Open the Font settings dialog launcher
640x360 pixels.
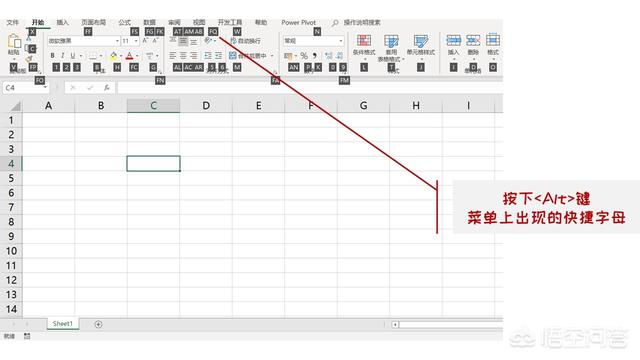(x=160, y=72)
